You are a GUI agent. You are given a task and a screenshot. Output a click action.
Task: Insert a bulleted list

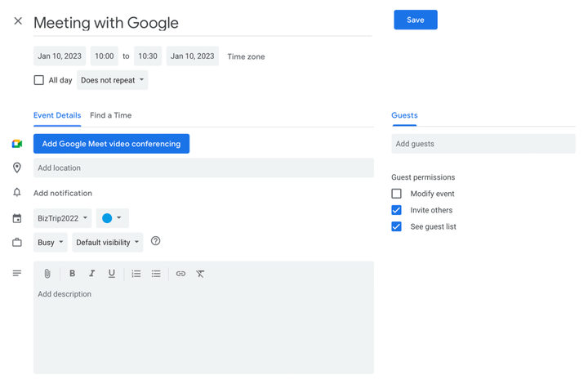[x=156, y=274]
